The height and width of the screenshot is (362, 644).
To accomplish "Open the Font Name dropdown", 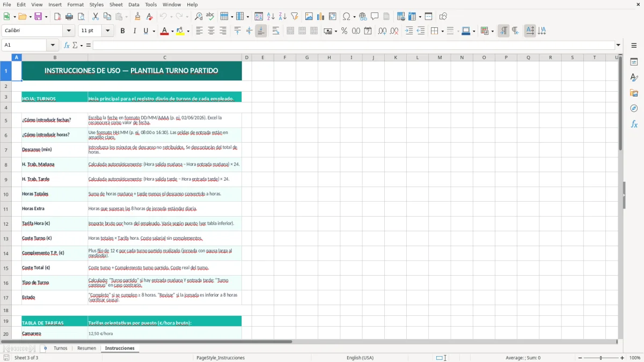I will click(69, 31).
